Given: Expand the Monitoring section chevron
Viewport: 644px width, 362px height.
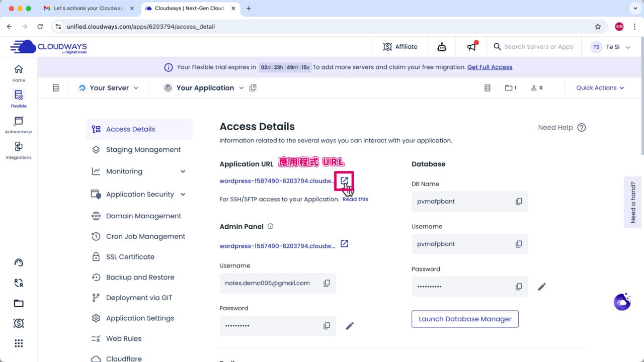Looking at the screenshot, I should point(183,171).
